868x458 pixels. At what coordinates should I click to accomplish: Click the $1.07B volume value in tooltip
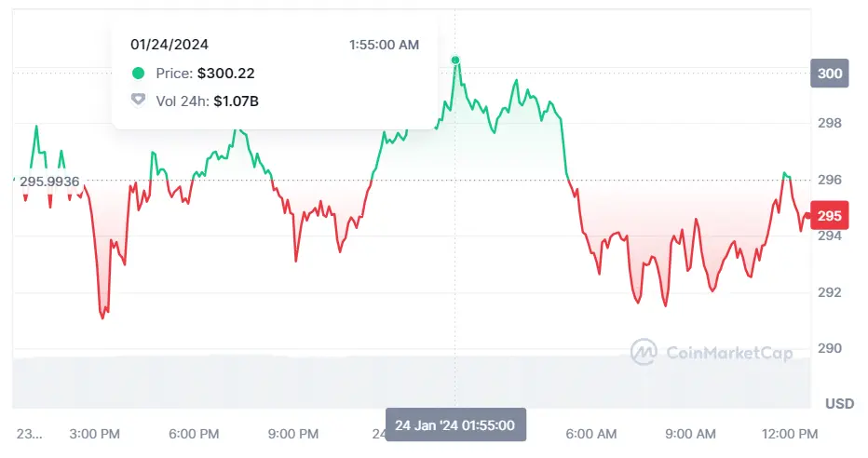pos(236,100)
